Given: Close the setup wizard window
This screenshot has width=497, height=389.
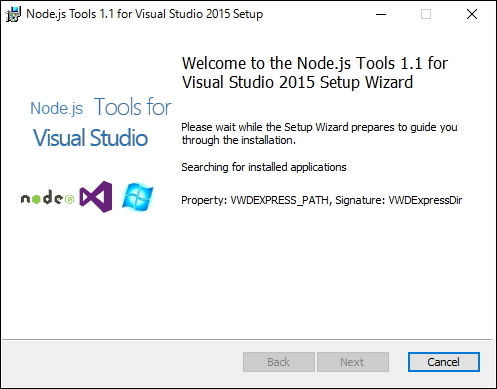Looking at the screenshot, I should pyautogui.click(x=472, y=14).
